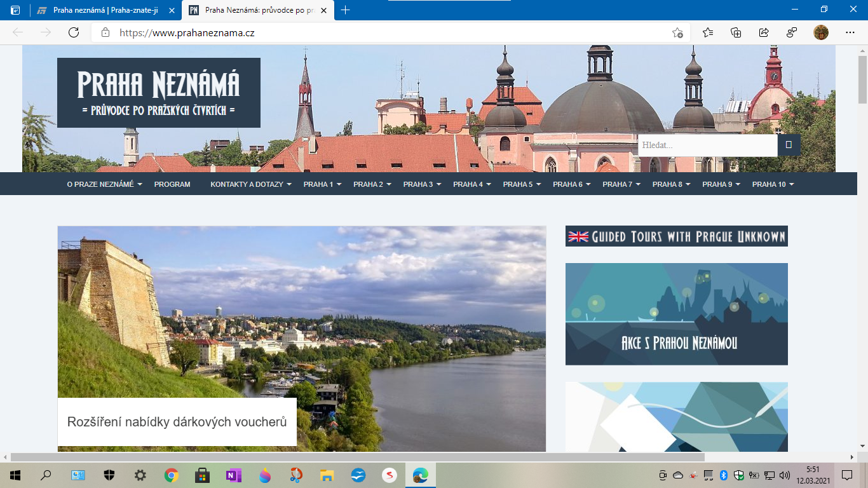
Task: Reload the page with refresh icon
Action: [x=74, y=32]
